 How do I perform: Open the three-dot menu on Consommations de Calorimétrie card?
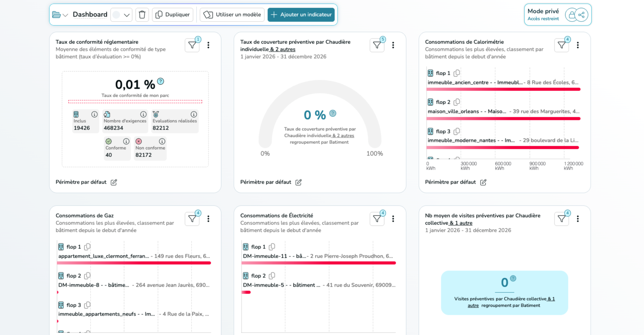pos(578,45)
